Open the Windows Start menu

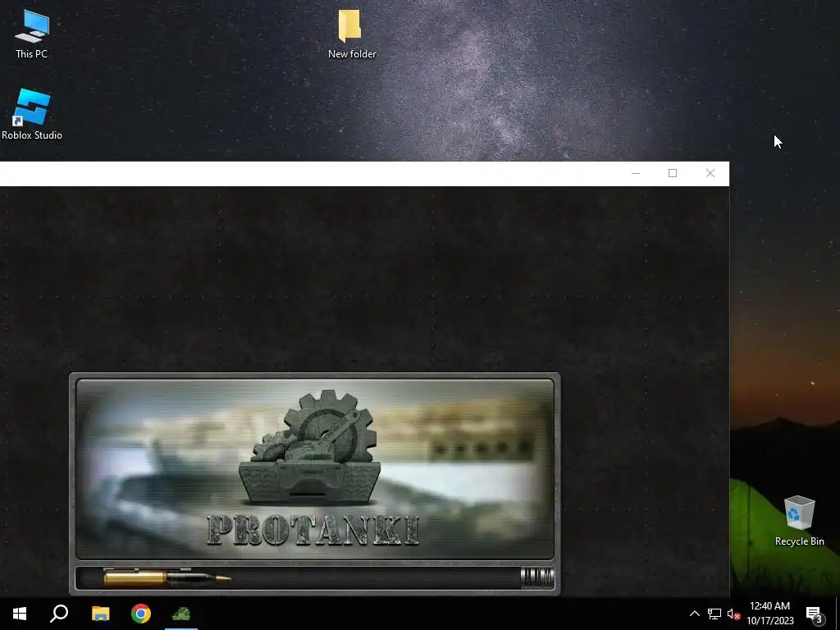click(x=20, y=614)
